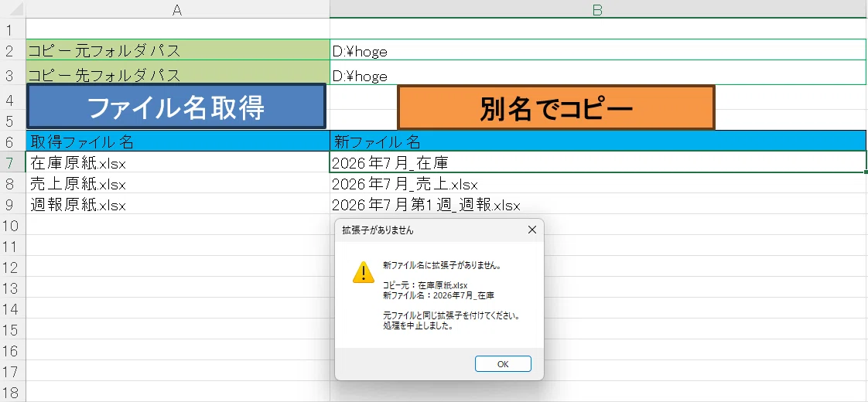Select cell 2026年7月第1週_週報.xlsx

tap(598, 205)
